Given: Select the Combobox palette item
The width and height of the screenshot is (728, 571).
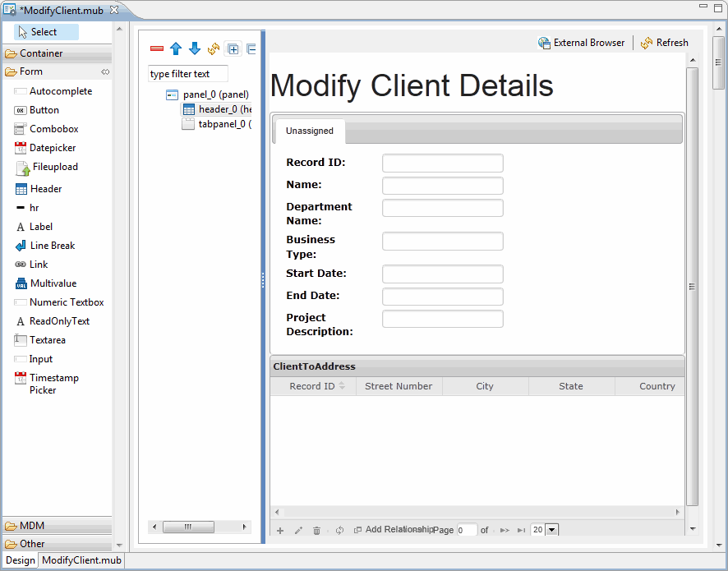Looking at the screenshot, I should tap(47, 129).
